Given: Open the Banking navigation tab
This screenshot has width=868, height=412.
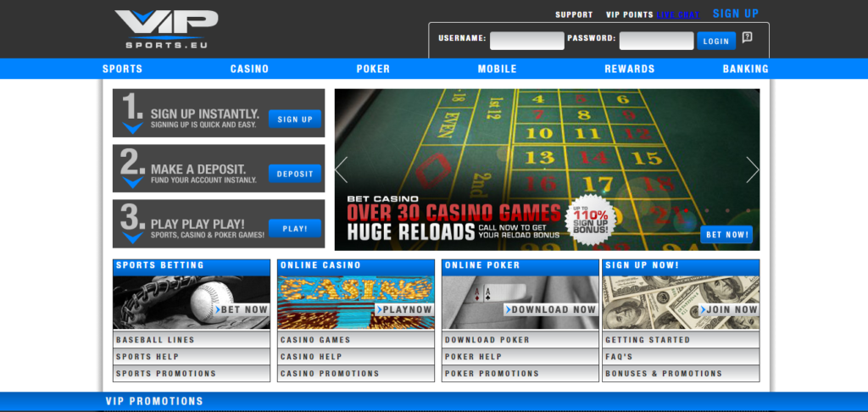Looking at the screenshot, I should 746,70.
